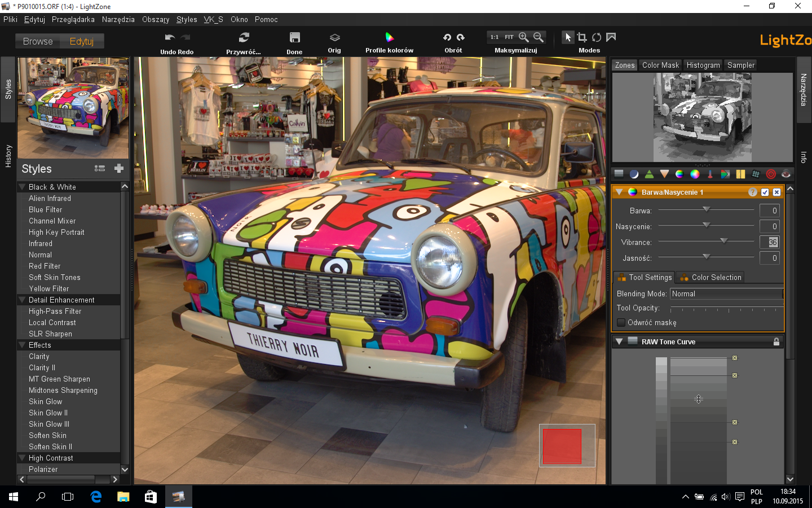Zoom in with the magnifier plus
This screenshot has width=812, height=508.
pos(524,37)
